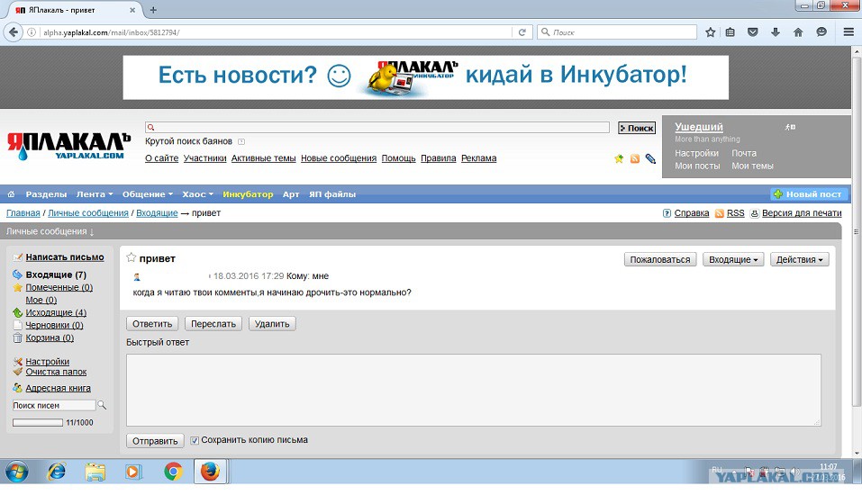Open the Справка link

(692, 213)
